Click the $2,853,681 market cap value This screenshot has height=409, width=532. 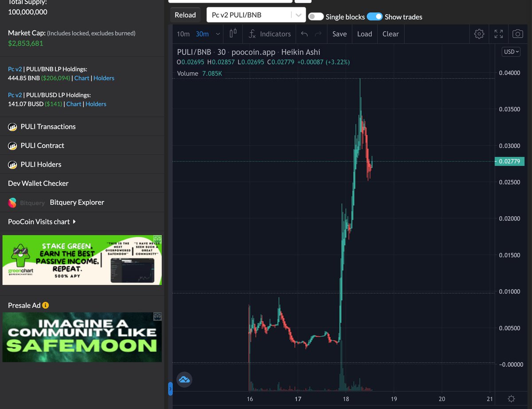[x=26, y=43]
